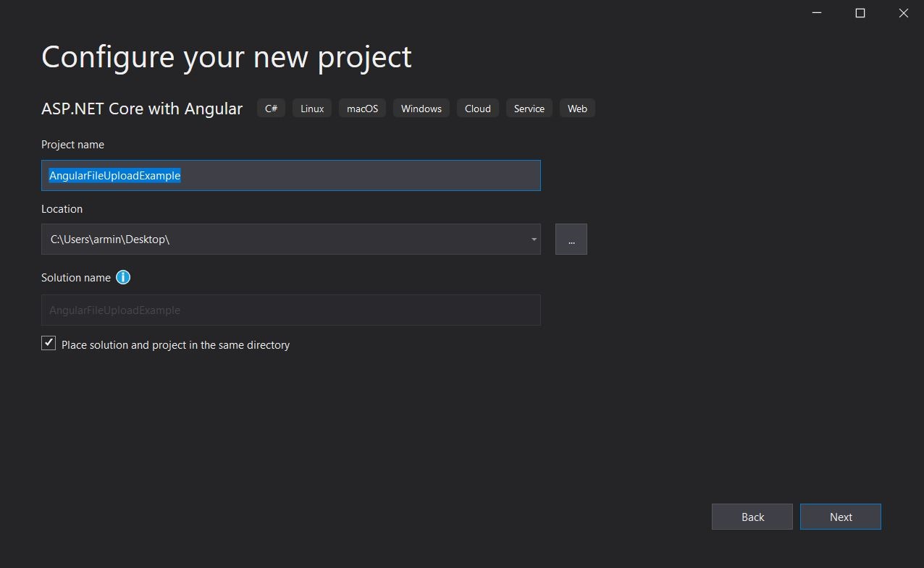Click the Configure your new project title
The width and height of the screenshot is (924, 568).
(226, 56)
